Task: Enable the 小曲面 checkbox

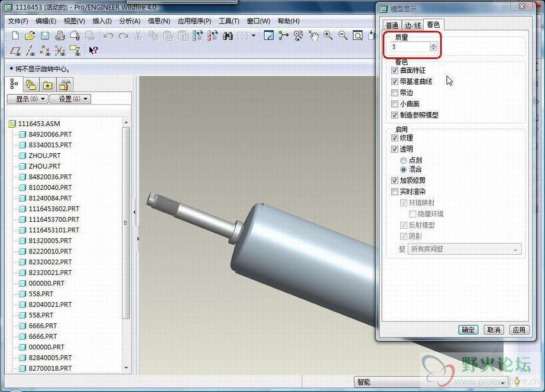Action: click(394, 104)
